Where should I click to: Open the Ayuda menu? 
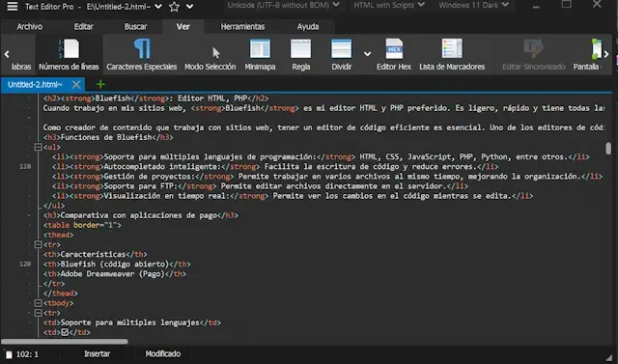308,27
